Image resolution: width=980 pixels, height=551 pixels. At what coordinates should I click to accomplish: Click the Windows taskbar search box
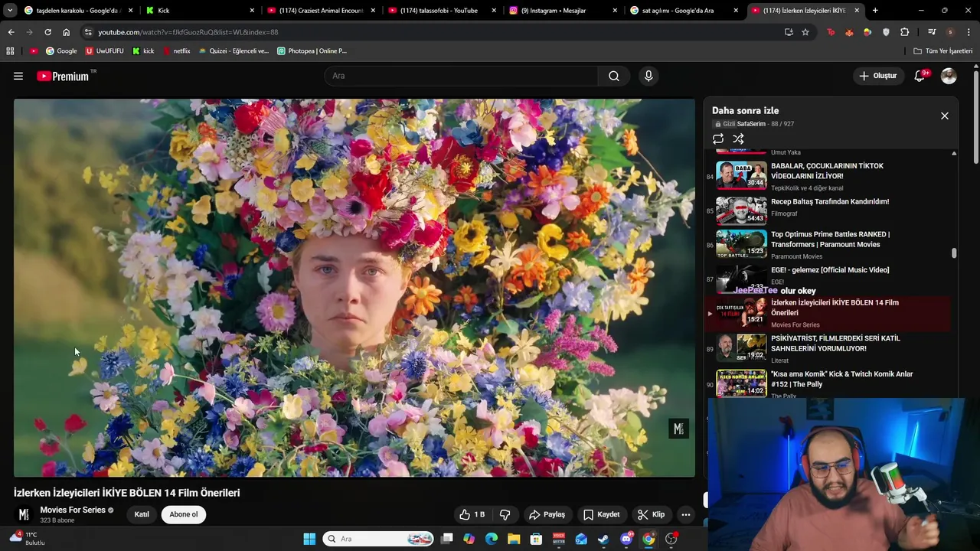pyautogui.click(x=379, y=539)
